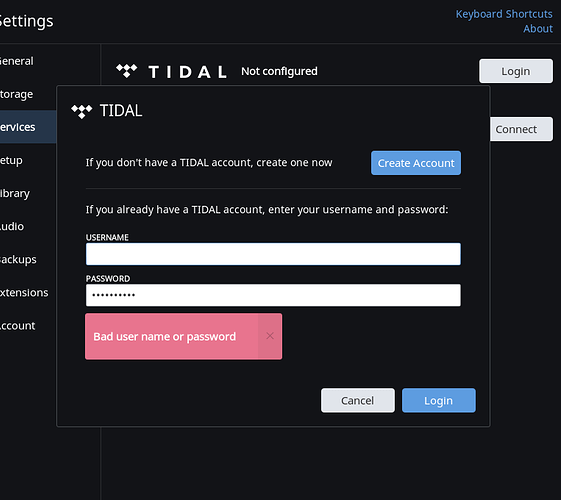Click the 'Bad user name or password' message

click(x=165, y=337)
